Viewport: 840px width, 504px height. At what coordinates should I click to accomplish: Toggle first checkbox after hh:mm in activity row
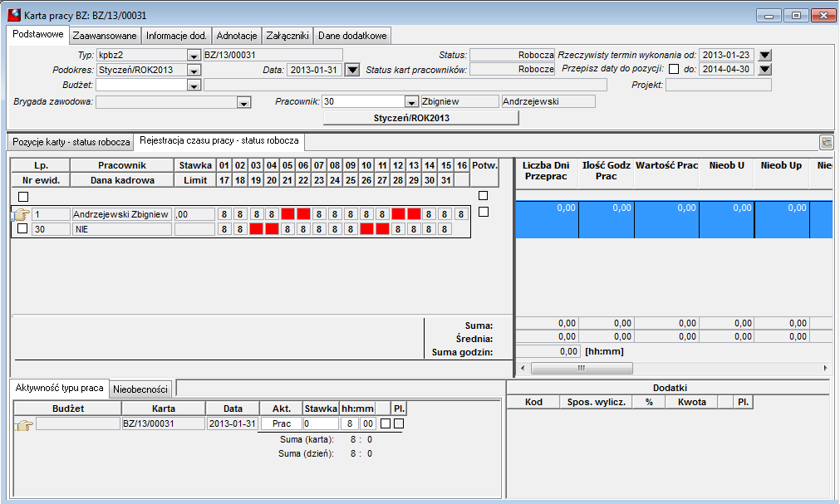[386, 423]
